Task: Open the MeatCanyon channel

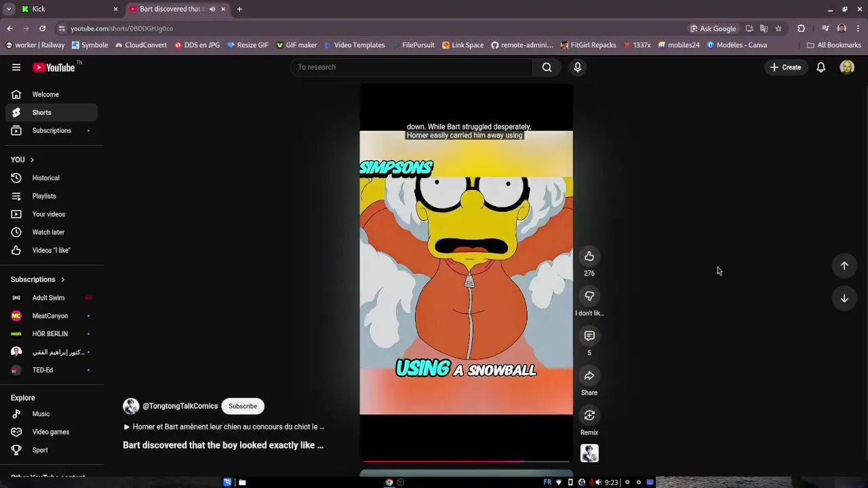Action: (x=52, y=316)
